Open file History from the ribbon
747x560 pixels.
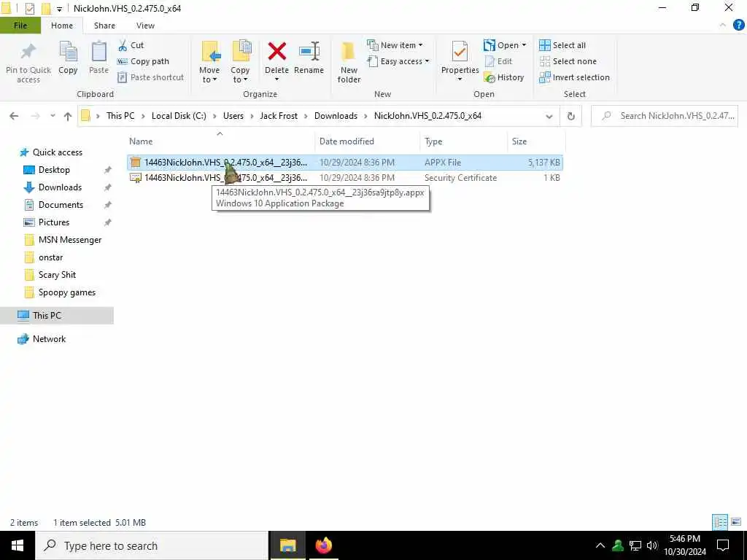(503, 77)
